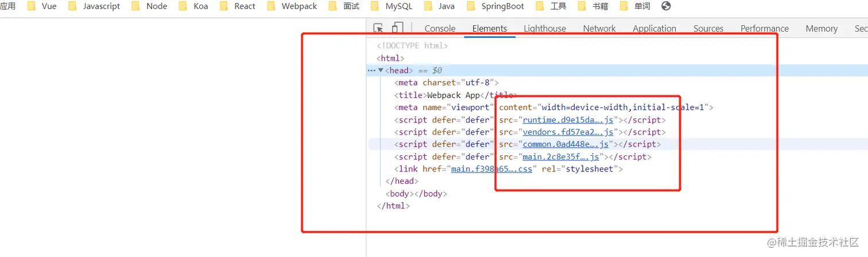Select the title Webpack App row
Image resolution: width=868 pixels, height=257 pixels.
[x=456, y=95]
